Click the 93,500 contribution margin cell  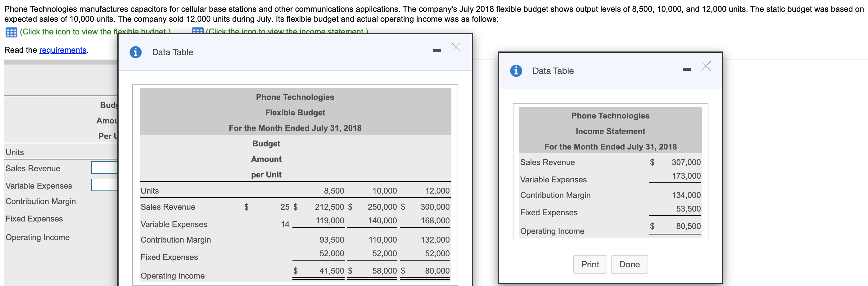coord(332,240)
